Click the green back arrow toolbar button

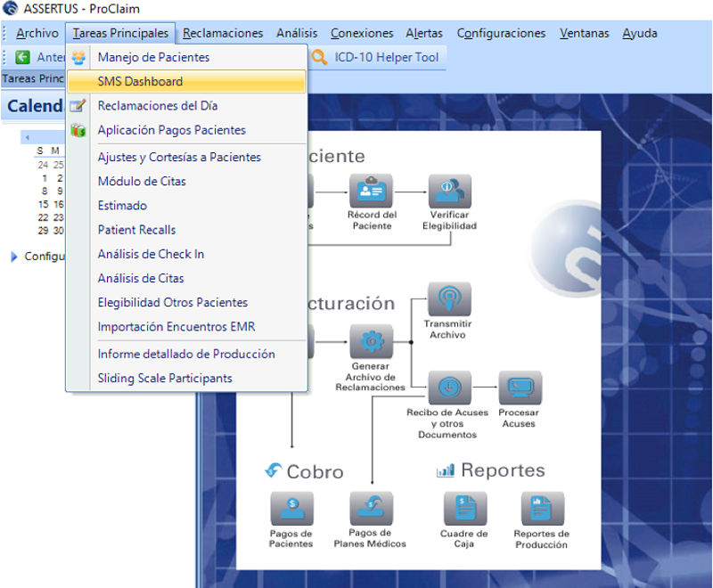coord(23,58)
